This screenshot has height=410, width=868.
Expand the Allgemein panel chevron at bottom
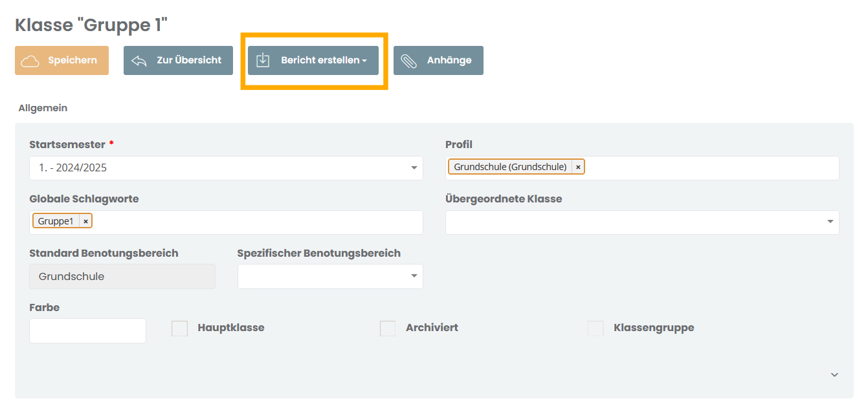[x=834, y=374]
